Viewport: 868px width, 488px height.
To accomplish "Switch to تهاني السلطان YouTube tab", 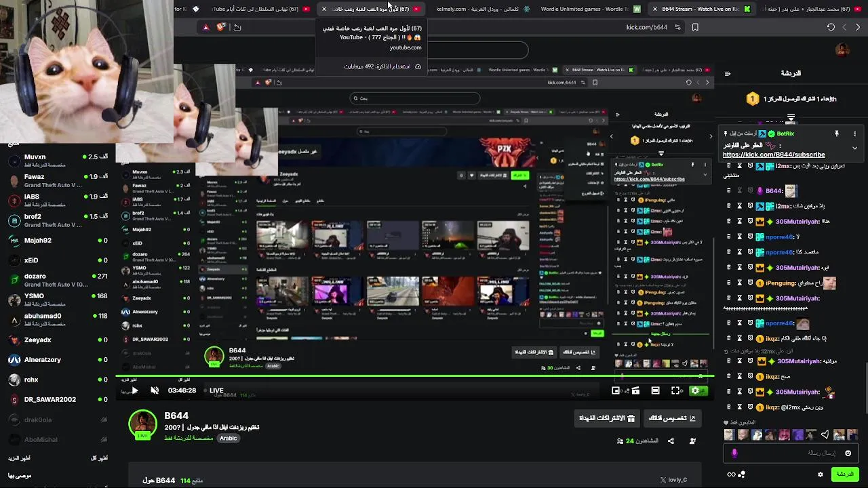I will click(x=261, y=9).
